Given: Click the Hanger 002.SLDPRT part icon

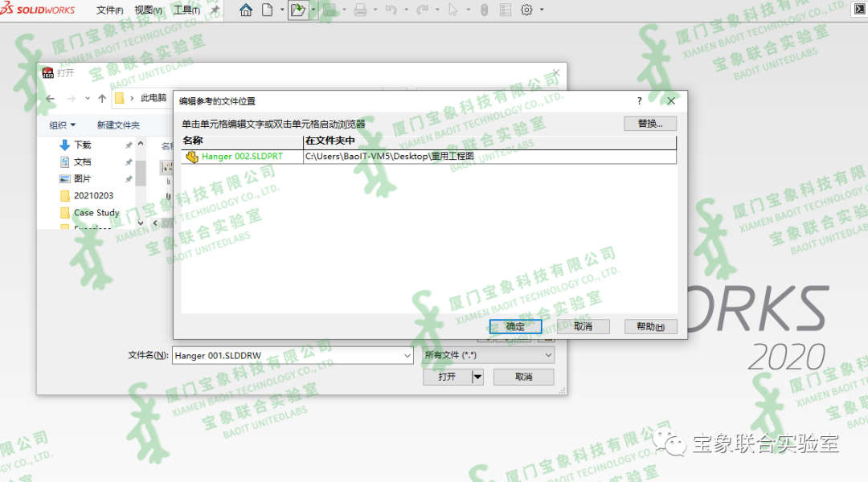Looking at the screenshot, I should point(192,157).
